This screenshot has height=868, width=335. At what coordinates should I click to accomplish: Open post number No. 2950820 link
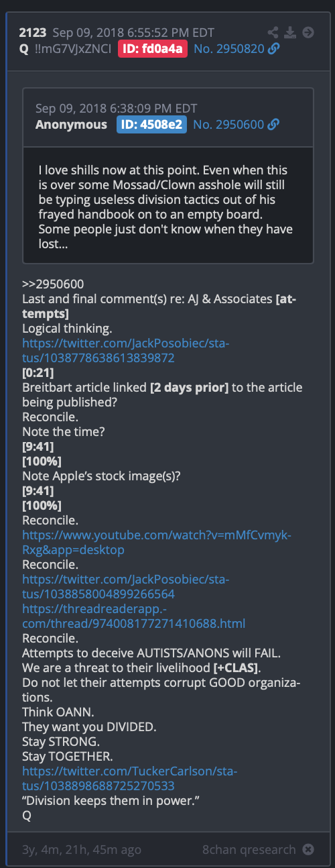pos(228,48)
